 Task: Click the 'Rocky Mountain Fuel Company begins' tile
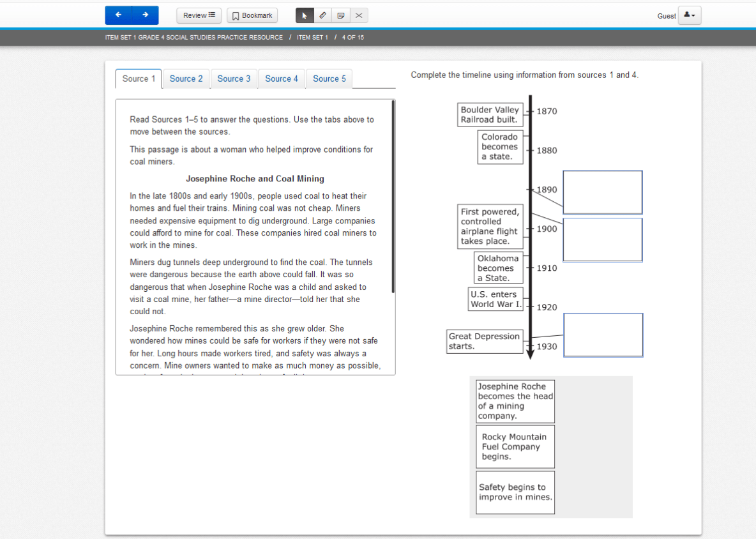515,446
